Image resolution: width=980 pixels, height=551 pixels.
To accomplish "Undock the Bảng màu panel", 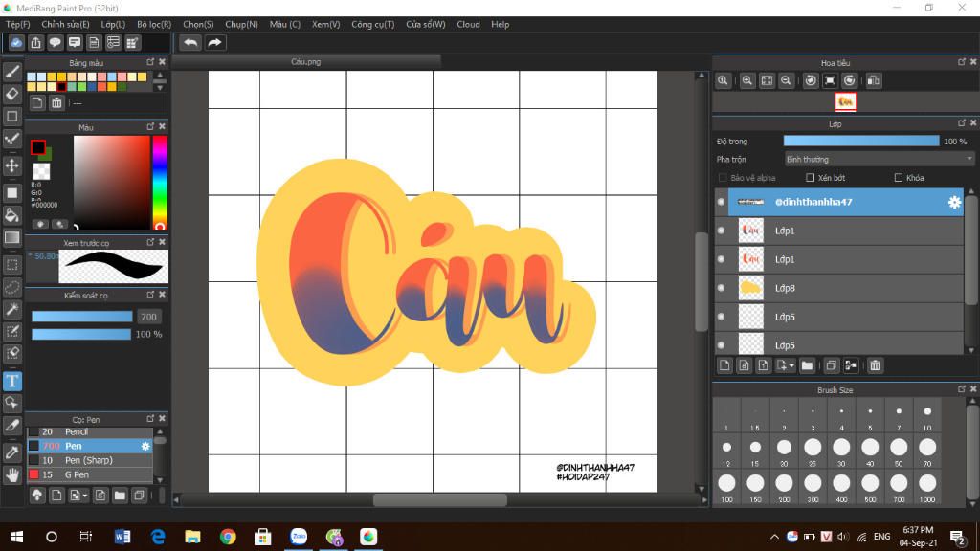I will [x=150, y=62].
